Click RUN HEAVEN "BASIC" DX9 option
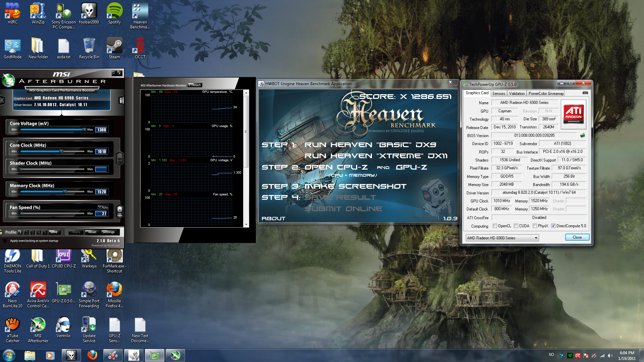Image resolution: width=644 pixels, height=362 pixels. (x=370, y=145)
